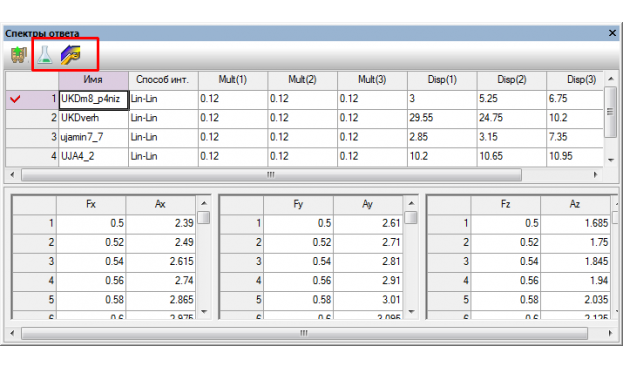Click Lin-Lin cell in UKDverh row
Image resolution: width=623 pixels, height=370 pixels.
[163, 118]
